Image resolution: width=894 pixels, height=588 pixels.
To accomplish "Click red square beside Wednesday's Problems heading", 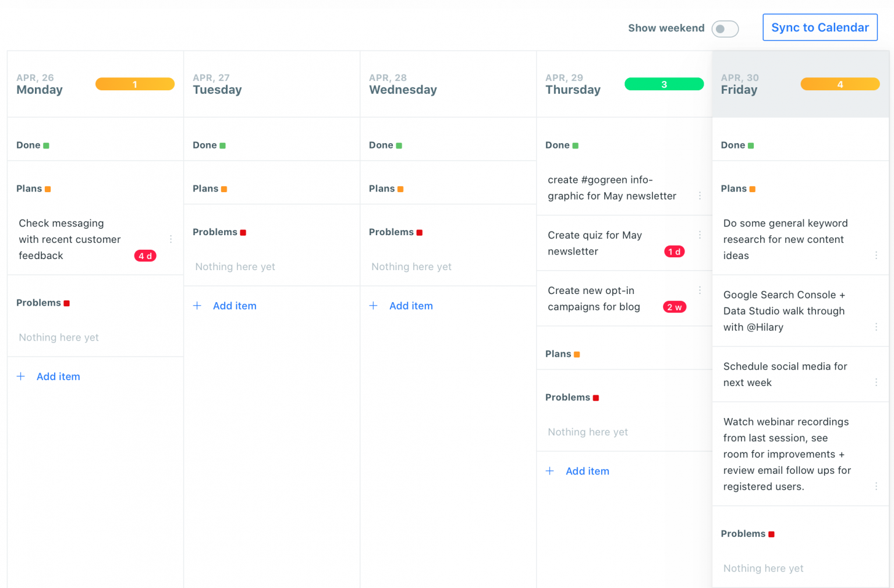I will tap(420, 232).
